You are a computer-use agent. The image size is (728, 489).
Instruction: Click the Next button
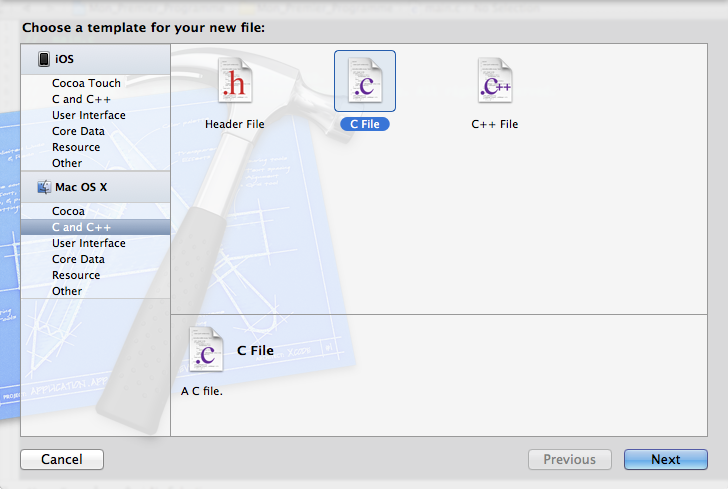666,459
